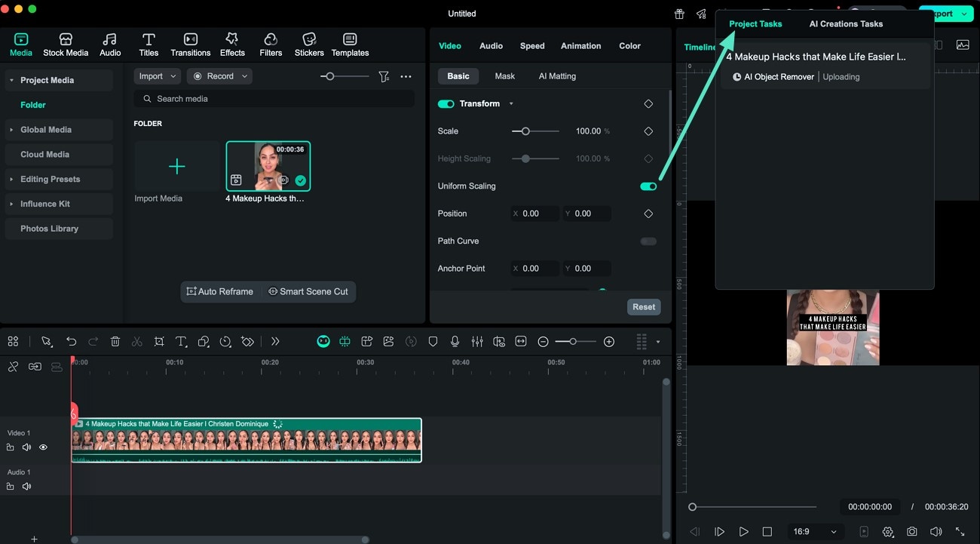Open the audio mixer icon
Image resolution: width=980 pixels, height=544 pixels.
pos(477,342)
